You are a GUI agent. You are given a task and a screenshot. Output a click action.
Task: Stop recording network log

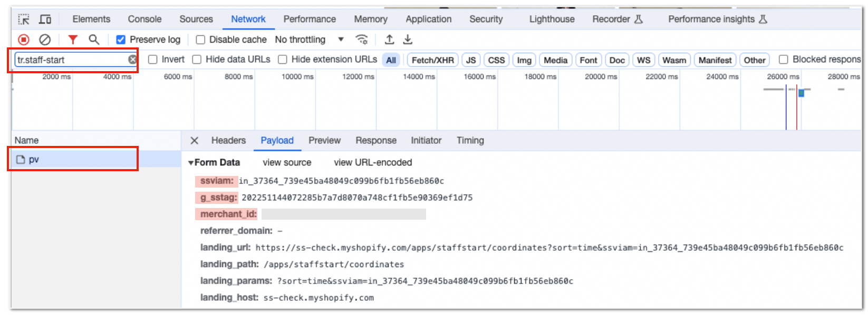click(x=24, y=40)
